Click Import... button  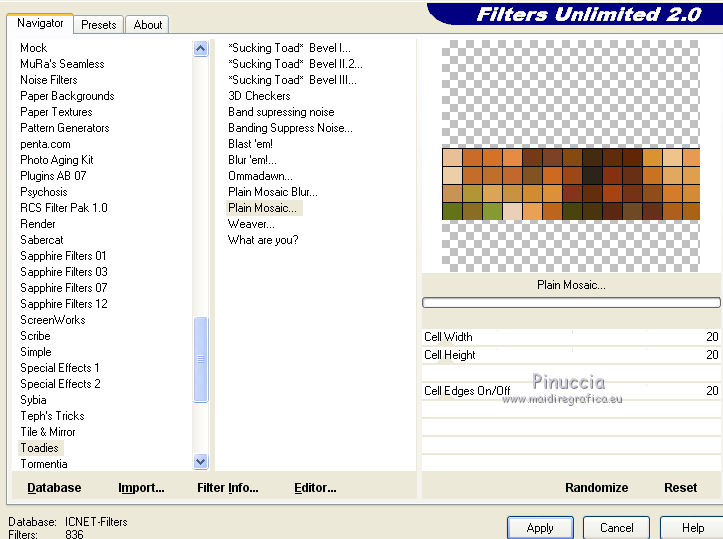coord(141,488)
